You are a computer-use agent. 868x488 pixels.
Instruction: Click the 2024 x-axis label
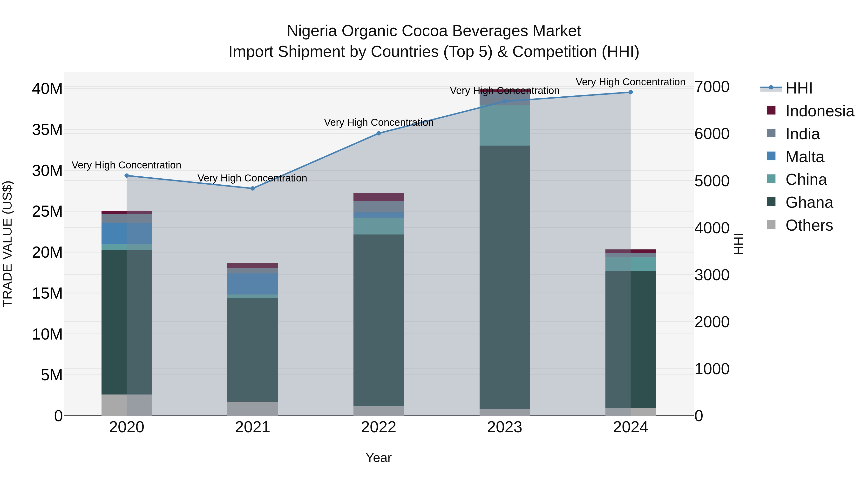pyautogui.click(x=631, y=427)
